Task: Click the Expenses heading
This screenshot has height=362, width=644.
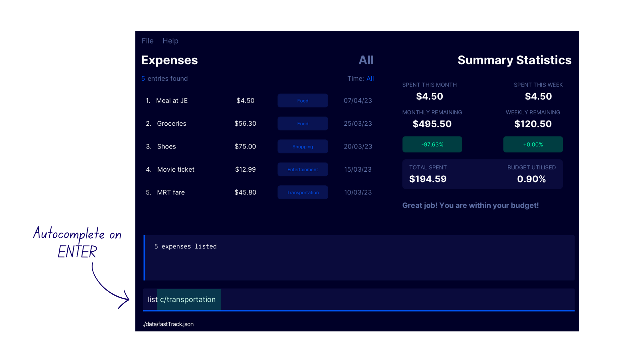Action: (169, 60)
